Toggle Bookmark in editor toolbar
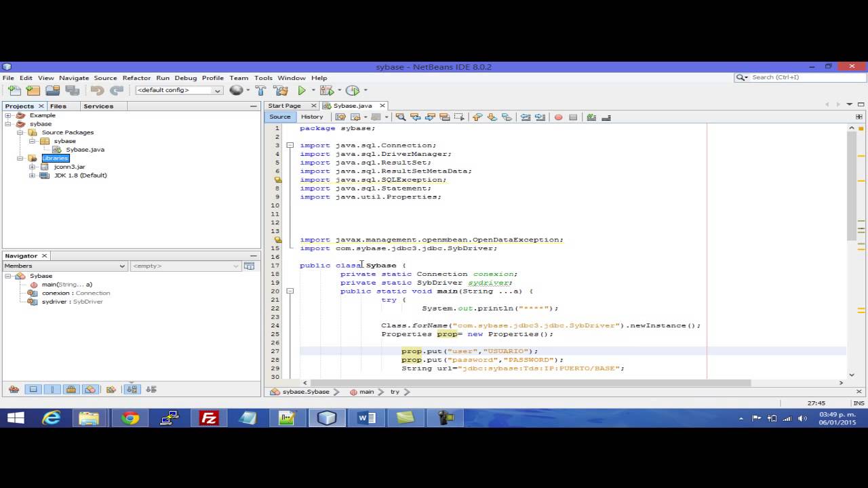 click(x=507, y=117)
